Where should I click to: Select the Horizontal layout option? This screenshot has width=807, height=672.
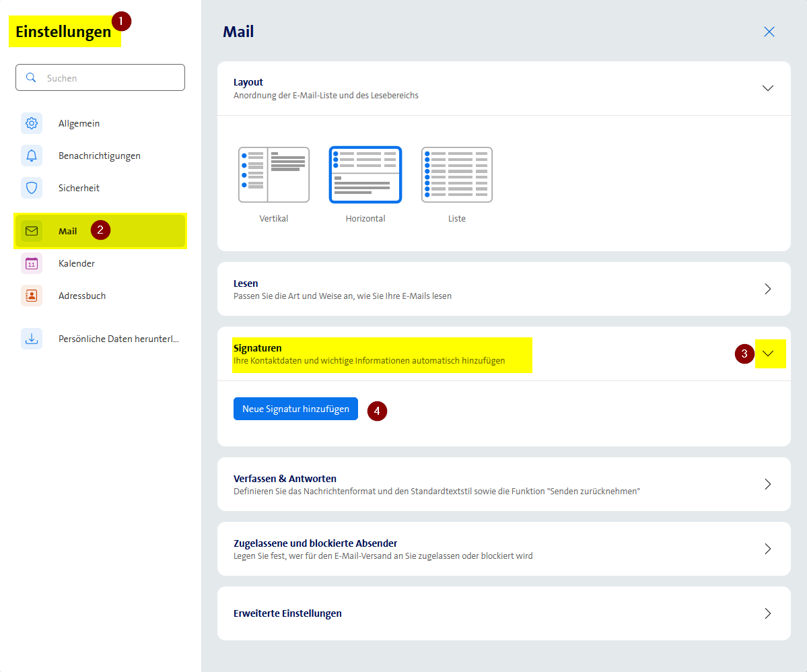pos(365,175)
